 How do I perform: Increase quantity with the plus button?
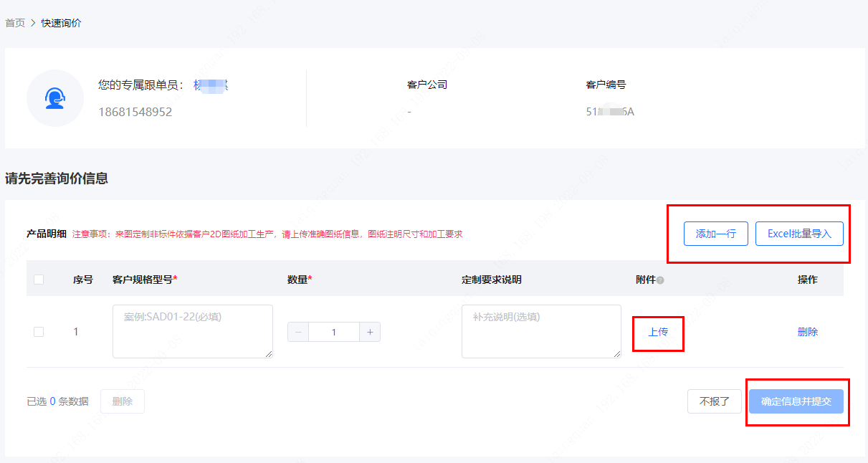pyautogui.click(x=370, y=332)
